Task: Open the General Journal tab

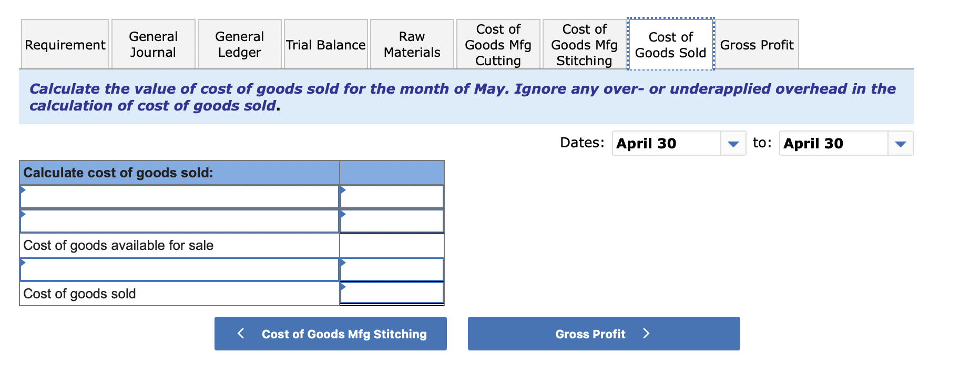Action: tap(153, 45)
